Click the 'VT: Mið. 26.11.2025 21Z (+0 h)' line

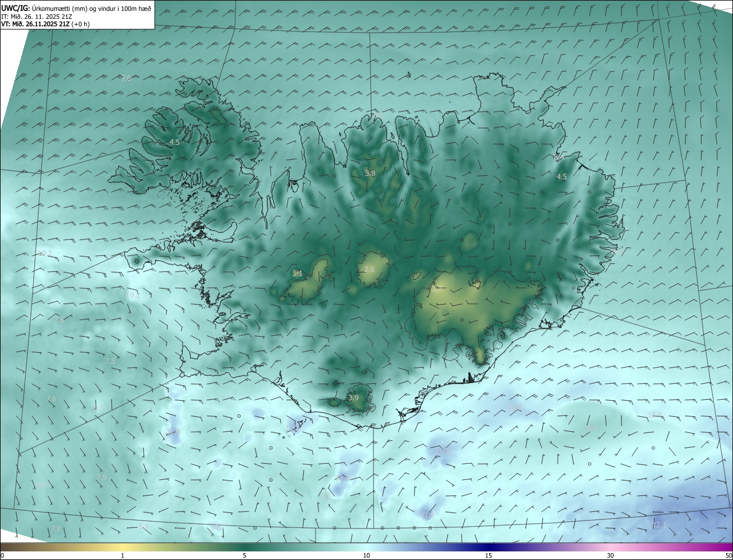tap(45, 24)
